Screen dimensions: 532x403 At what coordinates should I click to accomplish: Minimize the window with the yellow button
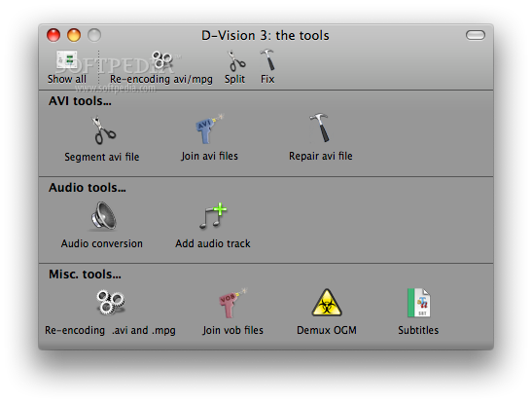[74, 35]
